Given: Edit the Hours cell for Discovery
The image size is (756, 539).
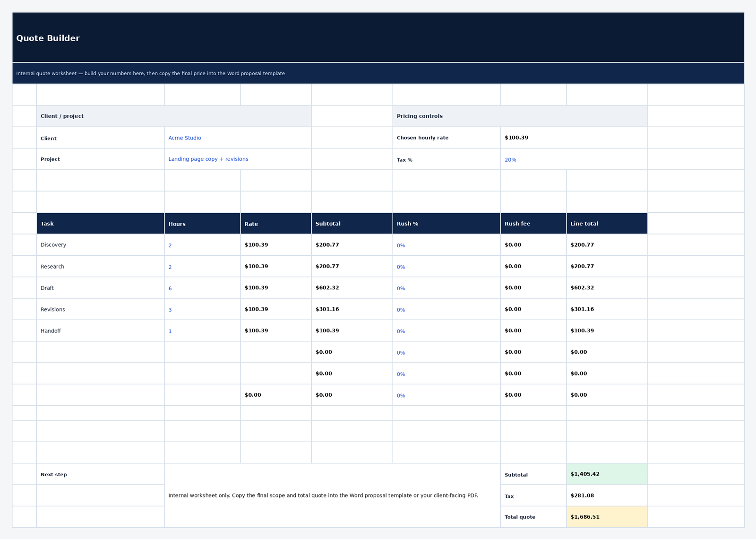Looking at the screenshot, I should (x=170, y=245).
